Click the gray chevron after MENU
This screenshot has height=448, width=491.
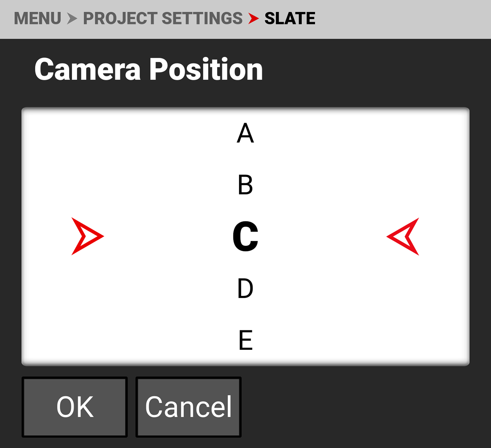pos(72,18)
